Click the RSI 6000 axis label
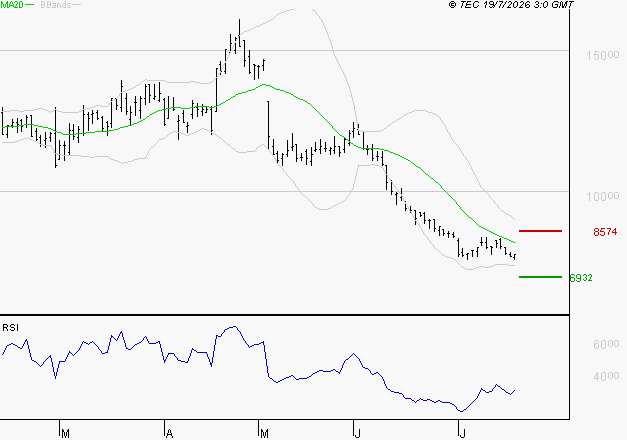The image size is (627, 440). coord(606,344)
